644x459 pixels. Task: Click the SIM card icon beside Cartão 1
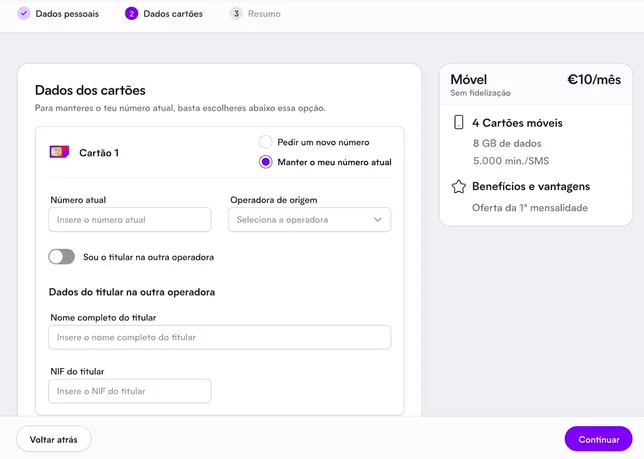tap(59, 152)
